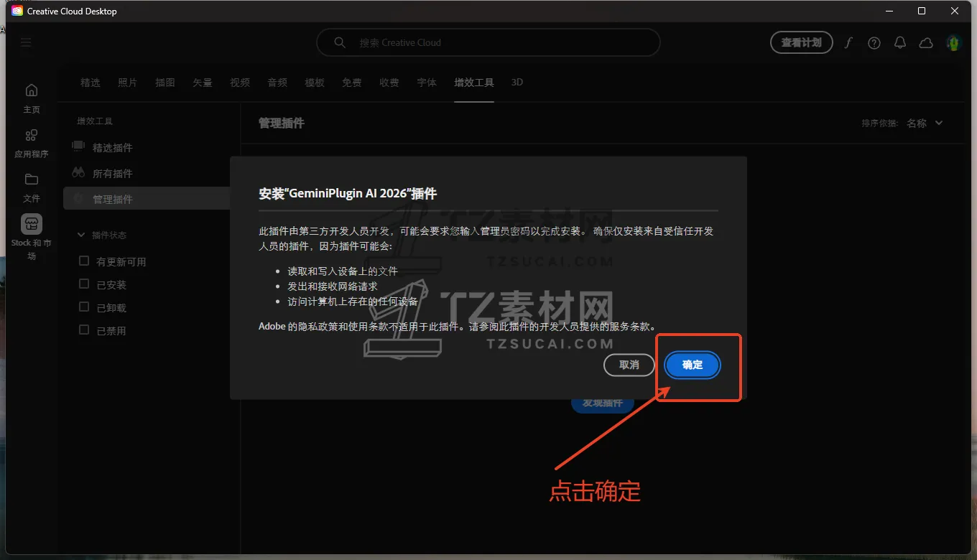This screenshot has height=560, width=977.
Task: Open 应用程序 in the sidebar
Action: pyautogui.click(x=32, y=144)
